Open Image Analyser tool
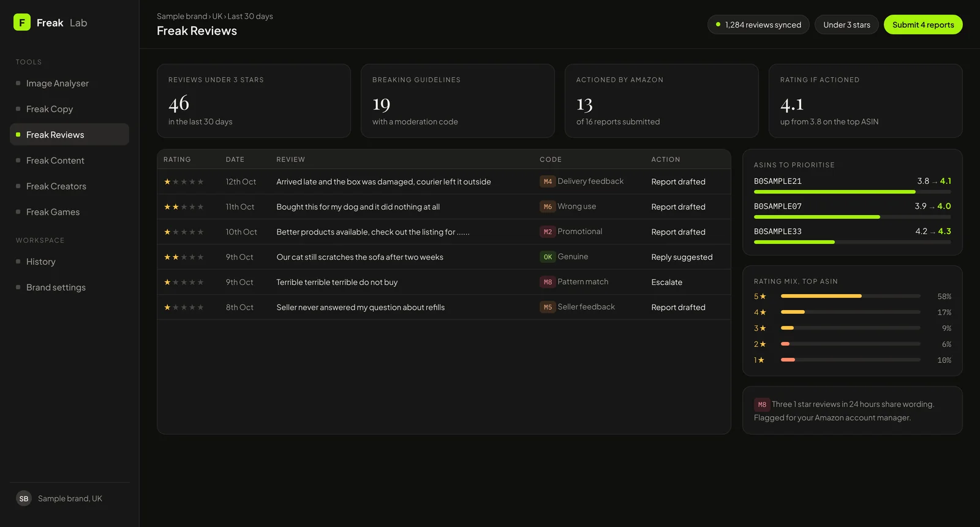The height and width of the screenshot is (527, 980). pos(69,83)
